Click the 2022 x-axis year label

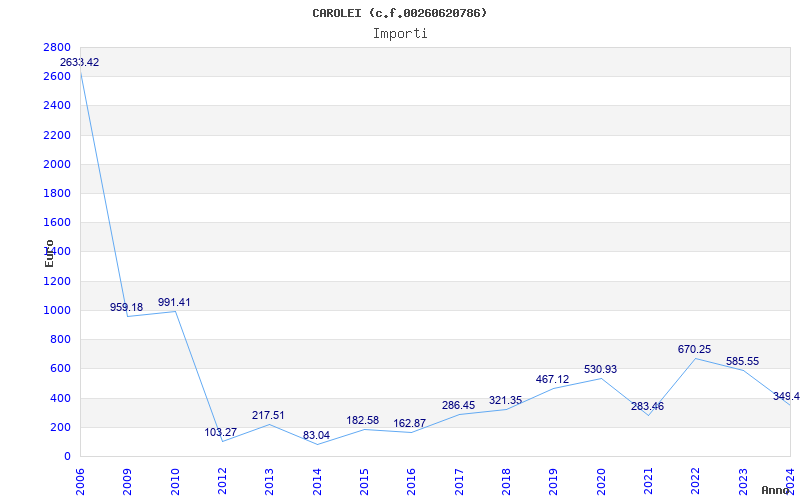point(695,482)
